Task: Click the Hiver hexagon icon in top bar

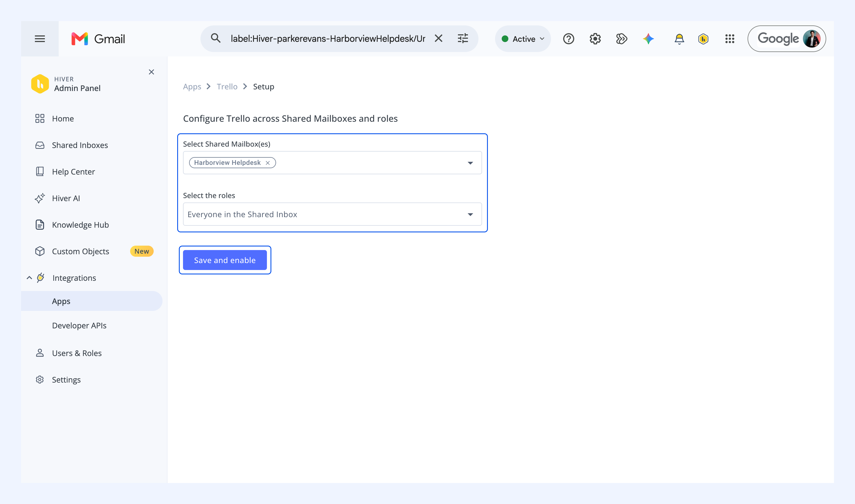Action: 703,39
